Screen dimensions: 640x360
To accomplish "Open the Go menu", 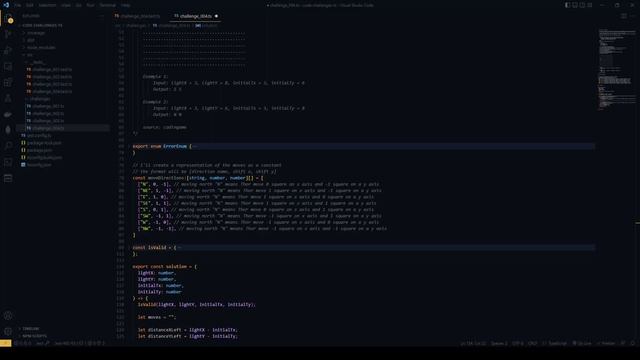I will [78, 5].
